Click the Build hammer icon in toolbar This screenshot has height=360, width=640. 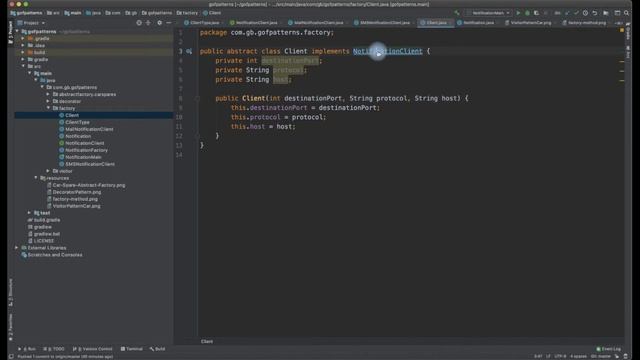[x=457, y=13]
